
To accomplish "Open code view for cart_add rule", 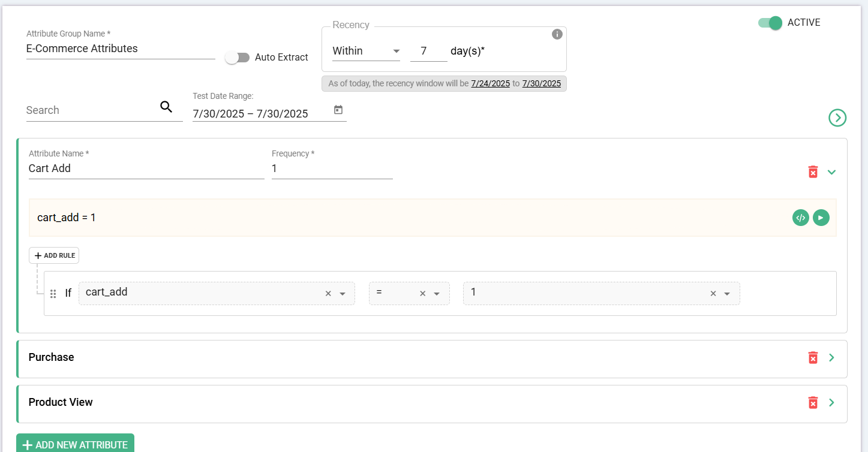I will [800, 218].
